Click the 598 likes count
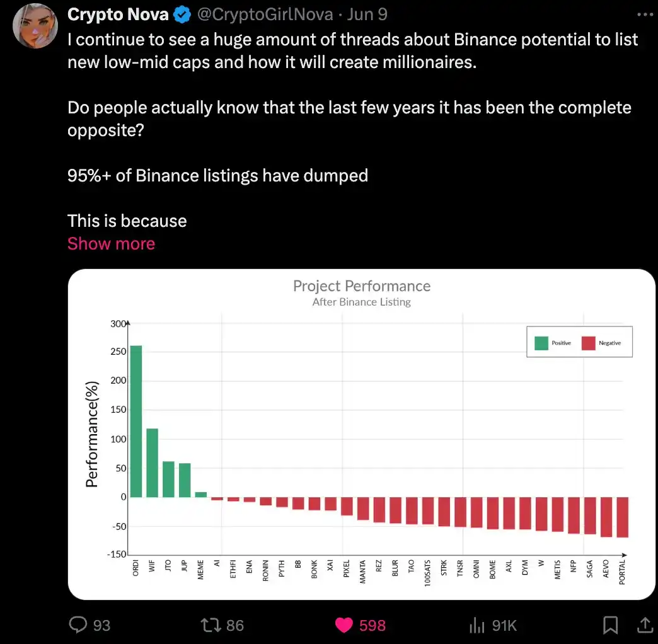The height and width of the screenshot is (644, 658). click(372, 625)
